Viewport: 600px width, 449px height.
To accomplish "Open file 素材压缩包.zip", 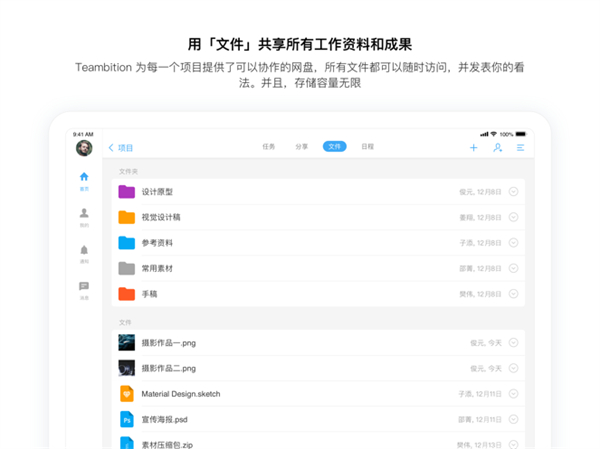I will coord(167,445).
